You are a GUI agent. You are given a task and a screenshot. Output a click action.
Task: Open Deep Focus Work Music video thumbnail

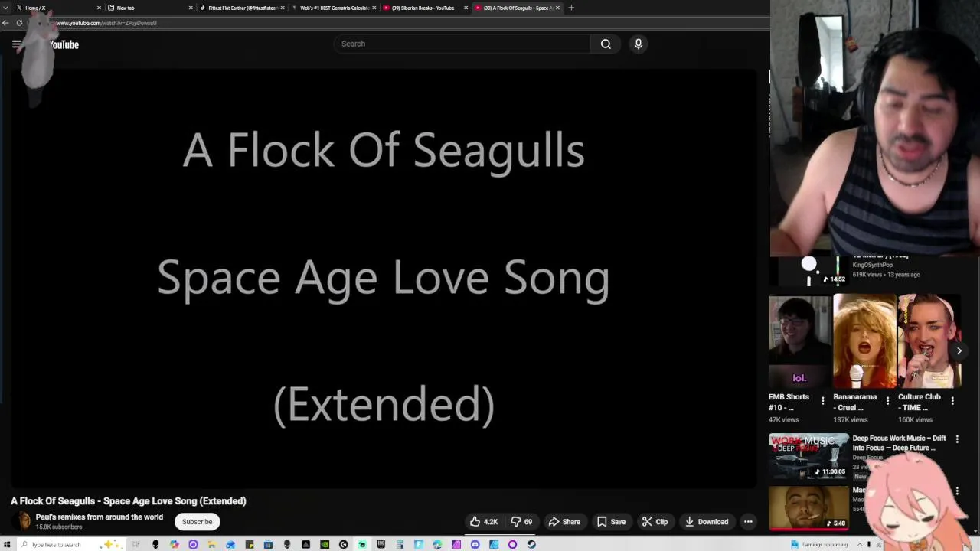coord(808,456)
